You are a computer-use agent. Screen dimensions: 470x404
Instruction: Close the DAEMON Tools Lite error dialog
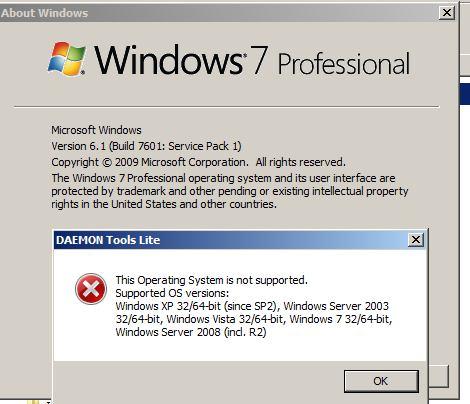[x=416, y=240]
